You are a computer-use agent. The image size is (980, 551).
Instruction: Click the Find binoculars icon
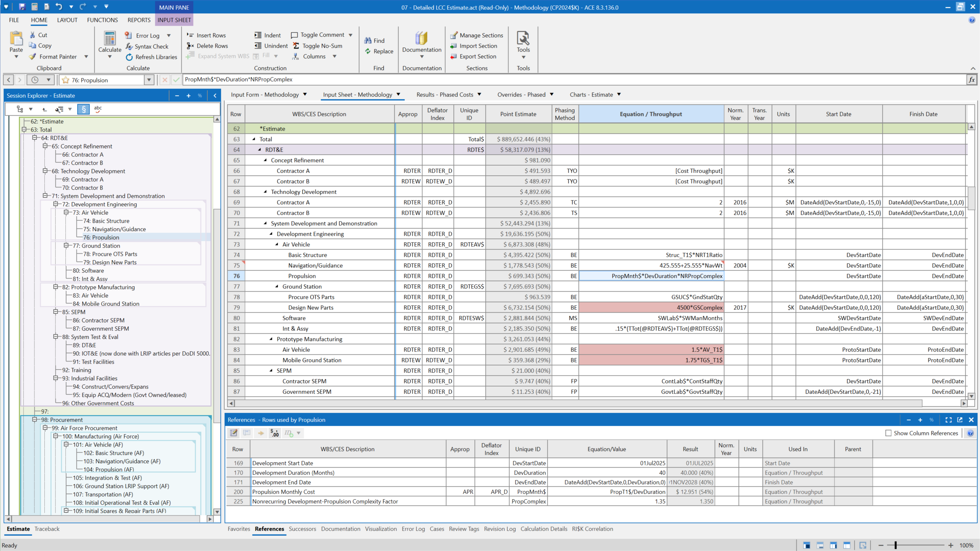click(368, 40)
